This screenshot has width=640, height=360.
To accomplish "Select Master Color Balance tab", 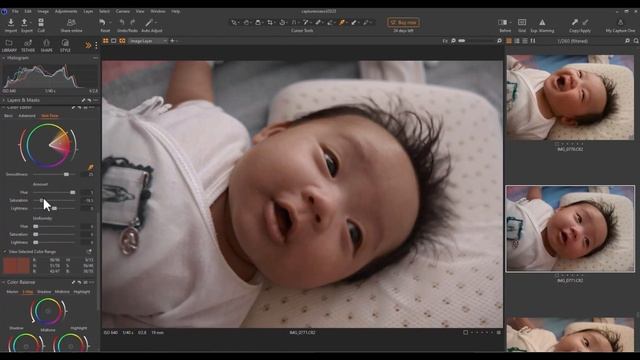I will pos(12,292).
